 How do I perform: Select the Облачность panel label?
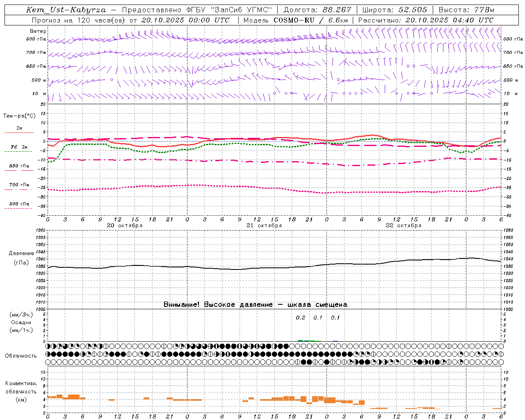(x=21, y=356)
